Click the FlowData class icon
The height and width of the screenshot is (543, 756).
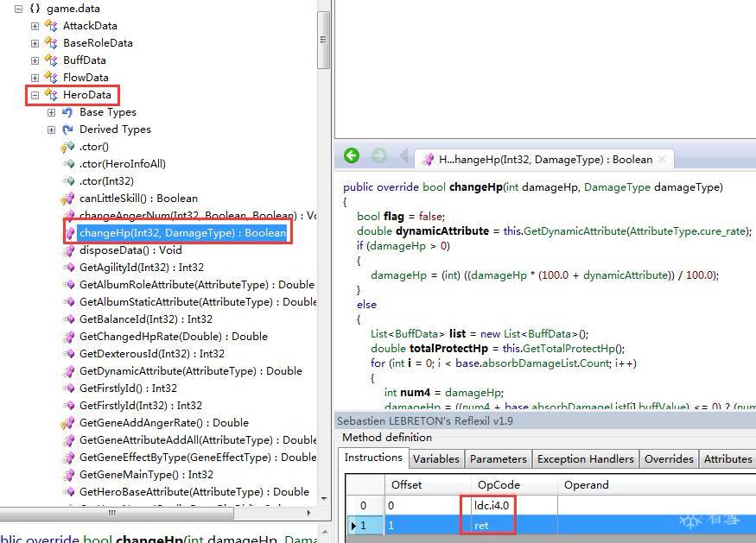[x=51, y=77]
